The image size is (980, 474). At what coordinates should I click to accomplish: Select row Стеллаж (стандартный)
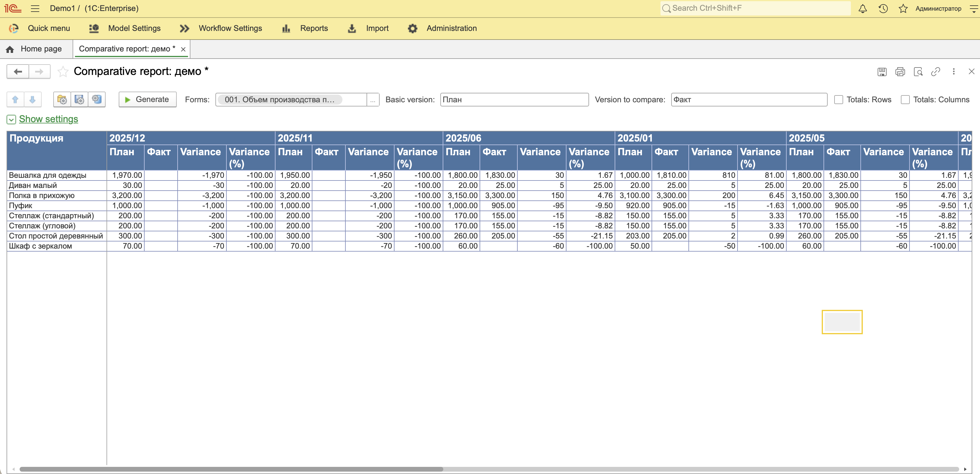point(57,216)
